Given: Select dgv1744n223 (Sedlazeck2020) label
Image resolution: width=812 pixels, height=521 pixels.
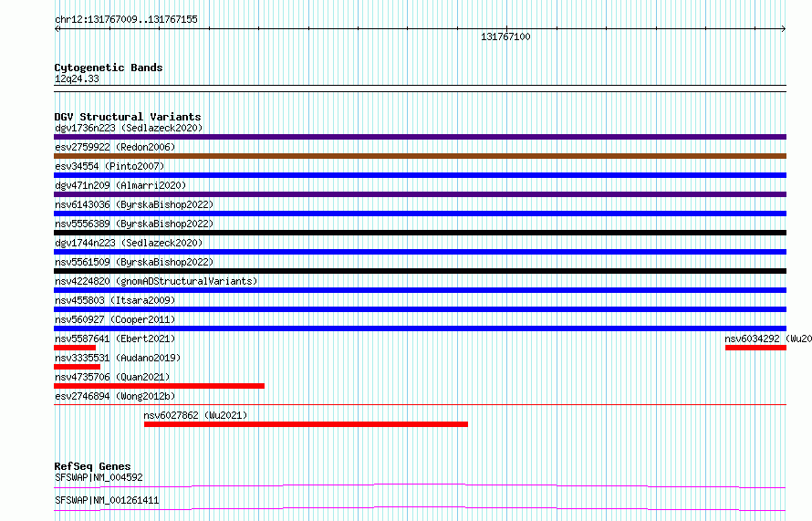Looking at the screenshot, I should click(129, 243).
